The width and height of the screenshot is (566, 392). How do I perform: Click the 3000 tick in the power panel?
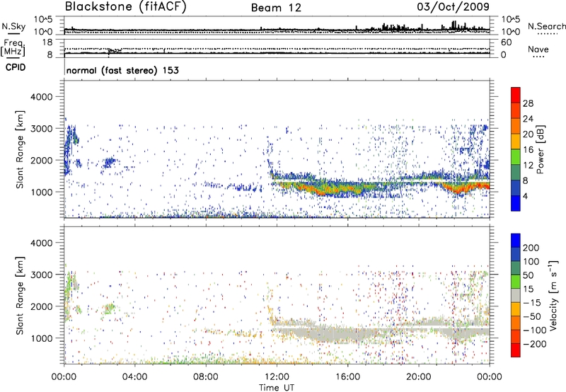42,129
